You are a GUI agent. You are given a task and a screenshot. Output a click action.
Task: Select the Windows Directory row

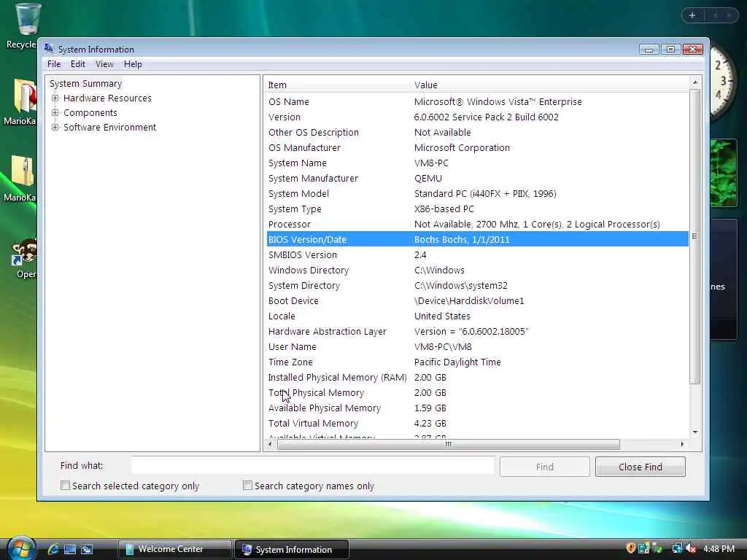pos(477,270)
